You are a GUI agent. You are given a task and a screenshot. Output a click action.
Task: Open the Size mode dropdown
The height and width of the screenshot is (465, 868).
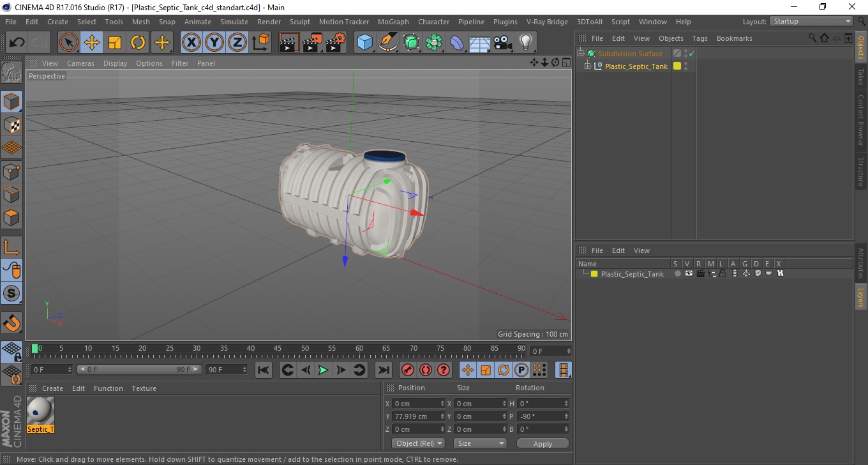480,443
